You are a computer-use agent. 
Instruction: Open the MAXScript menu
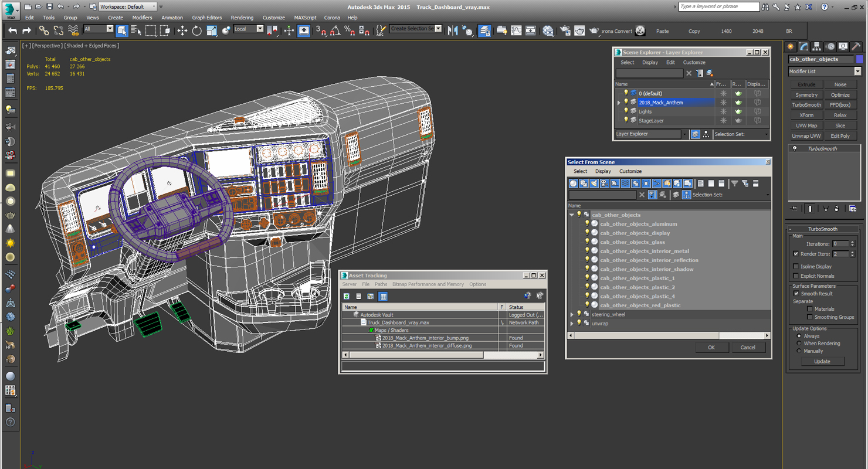(x=305, y=18)
